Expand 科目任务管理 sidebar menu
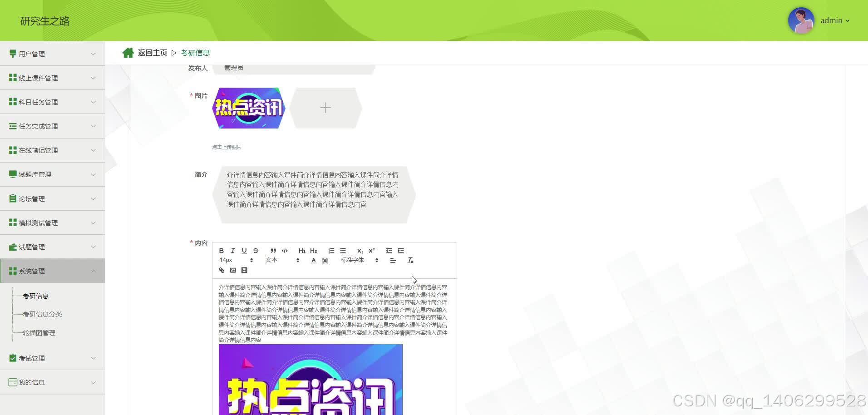This screenshot has height=415, width=868. 53,102
